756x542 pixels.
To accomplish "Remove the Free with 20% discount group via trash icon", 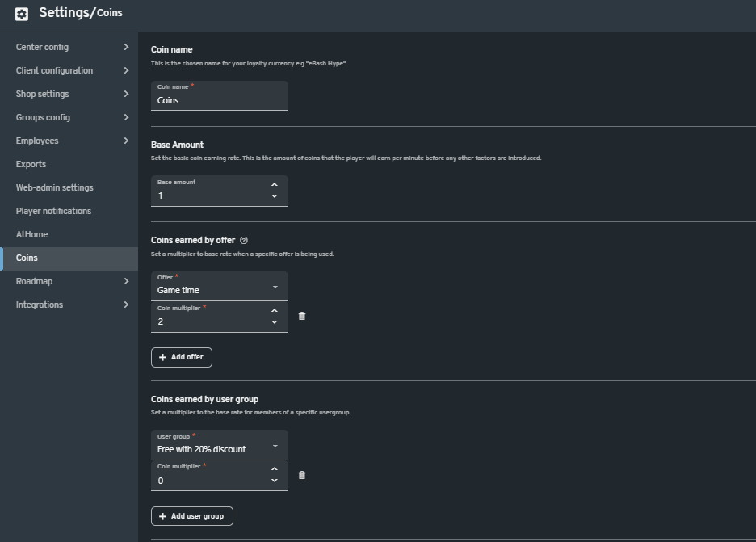I will pos(302,475).
